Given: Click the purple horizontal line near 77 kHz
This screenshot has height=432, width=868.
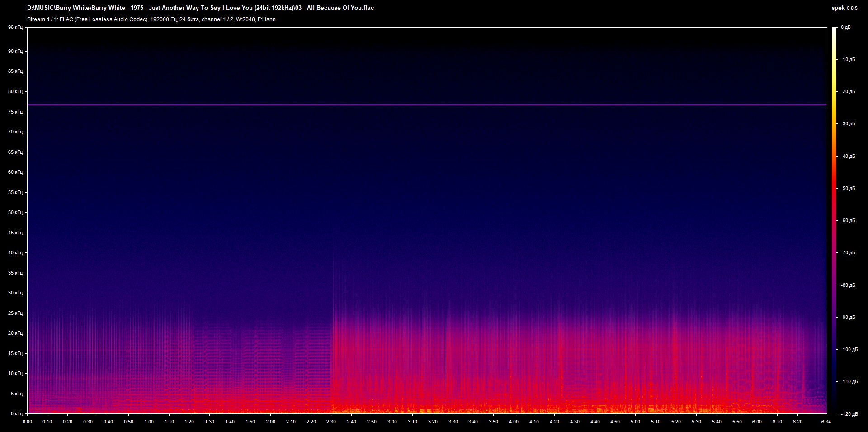Looking at the screenshot, I should tap(427, 105).
